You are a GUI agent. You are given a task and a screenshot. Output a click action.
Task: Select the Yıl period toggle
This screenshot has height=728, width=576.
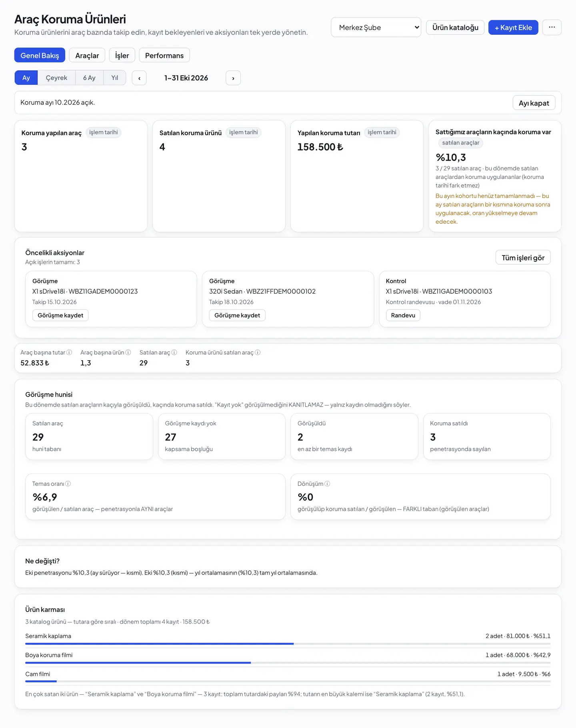(115, 78)
